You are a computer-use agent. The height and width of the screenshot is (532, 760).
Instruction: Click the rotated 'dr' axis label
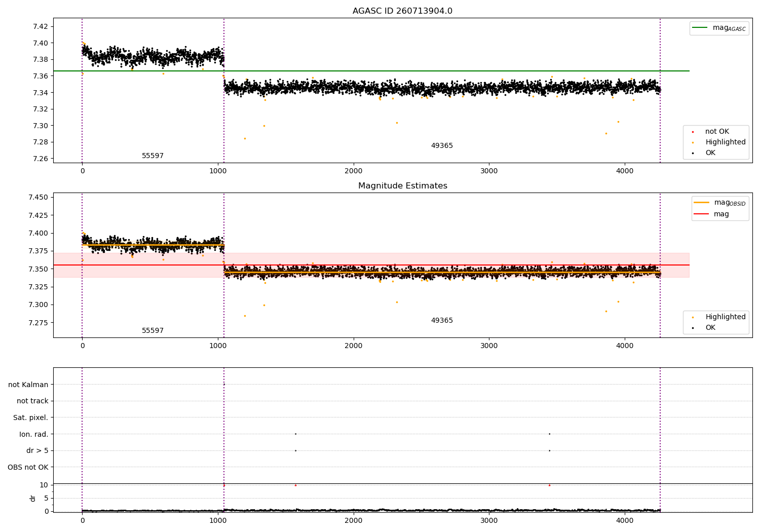pyautogui.click(x=33, y=498)
